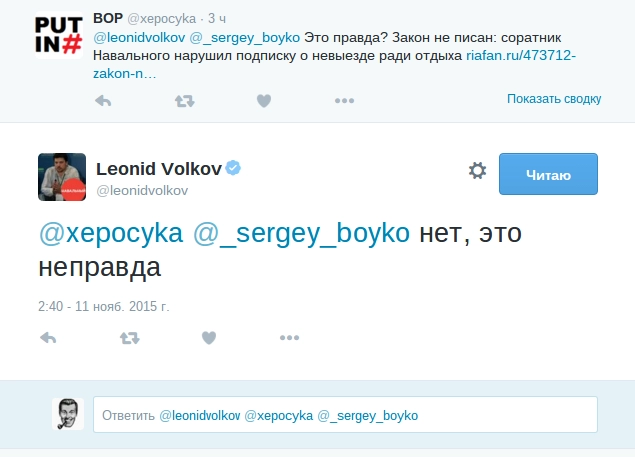
Task: Like the BOP tweet with heart icon
Action: point(264,100)
